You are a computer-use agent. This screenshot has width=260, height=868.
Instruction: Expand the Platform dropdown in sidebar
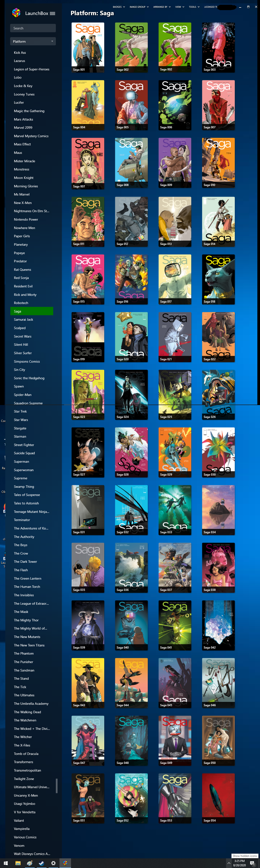pos(33,41)
